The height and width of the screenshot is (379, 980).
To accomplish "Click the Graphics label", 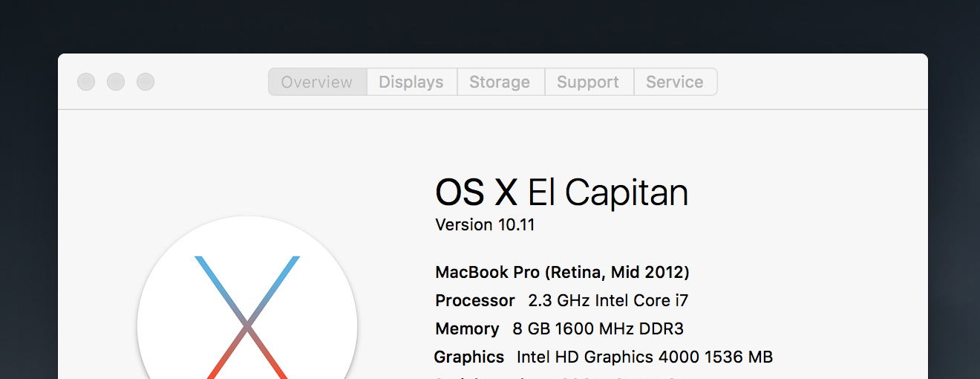I will (469, 357).
